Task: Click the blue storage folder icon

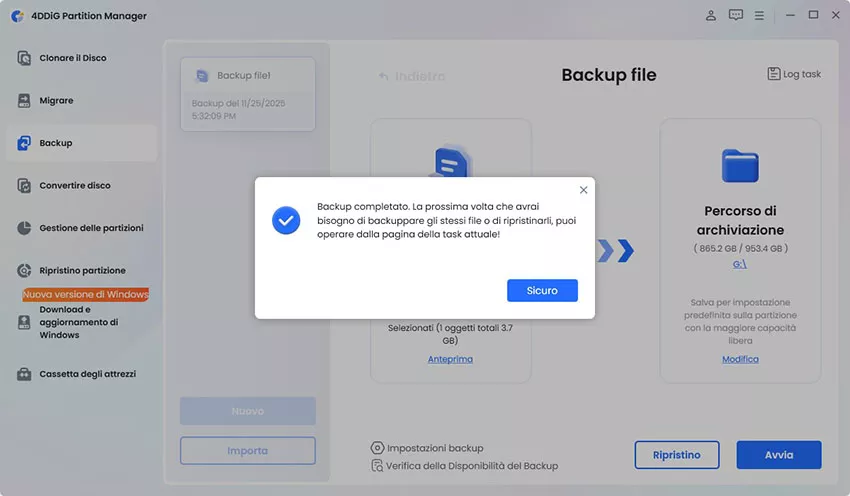Action: (x=740, y=166)
